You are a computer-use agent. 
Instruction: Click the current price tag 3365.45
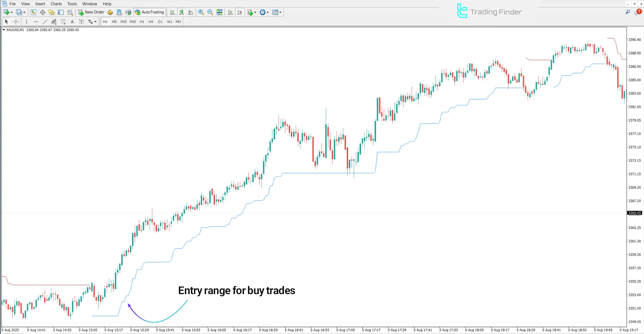click(x=634, y=213)
